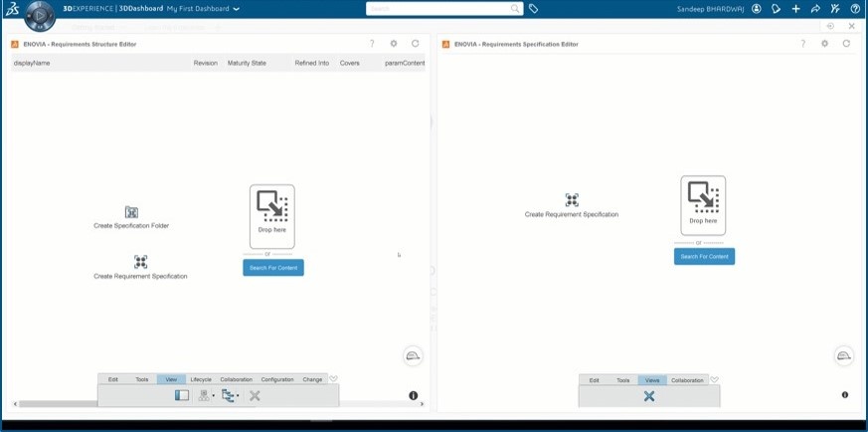Click gray X icon in Structure Editor toolbar
Image resolution: width=868 pixels, height=432 pixels.
255,395
